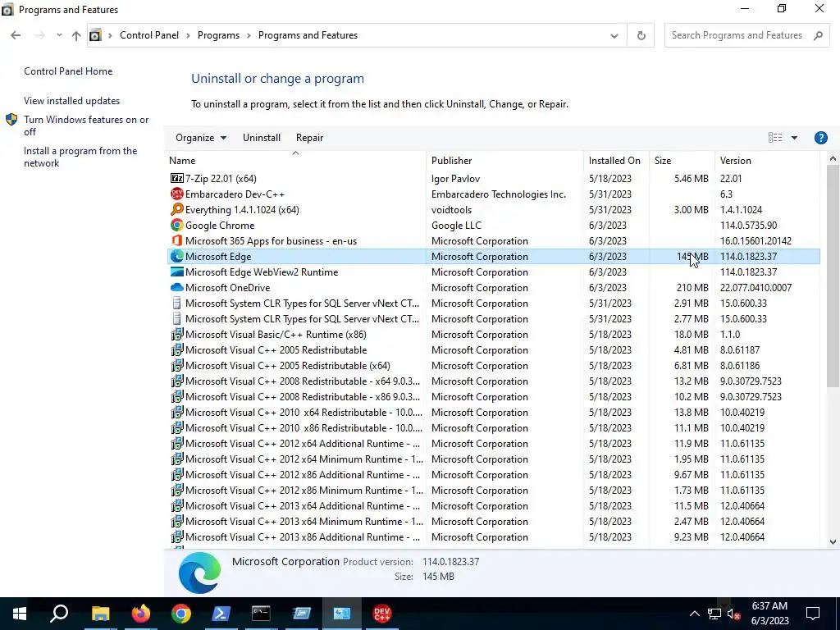Open Control Panel Home link

click(68, 71)
